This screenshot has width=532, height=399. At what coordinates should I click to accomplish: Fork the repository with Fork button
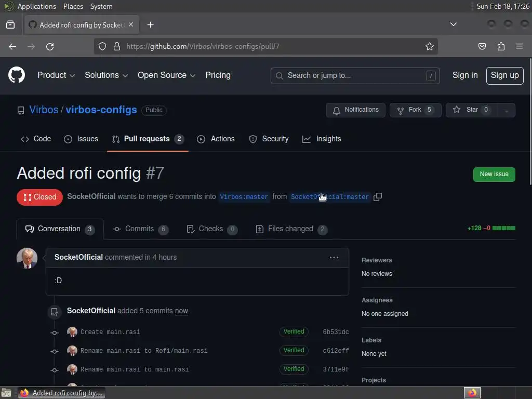[x=415, y=110]
